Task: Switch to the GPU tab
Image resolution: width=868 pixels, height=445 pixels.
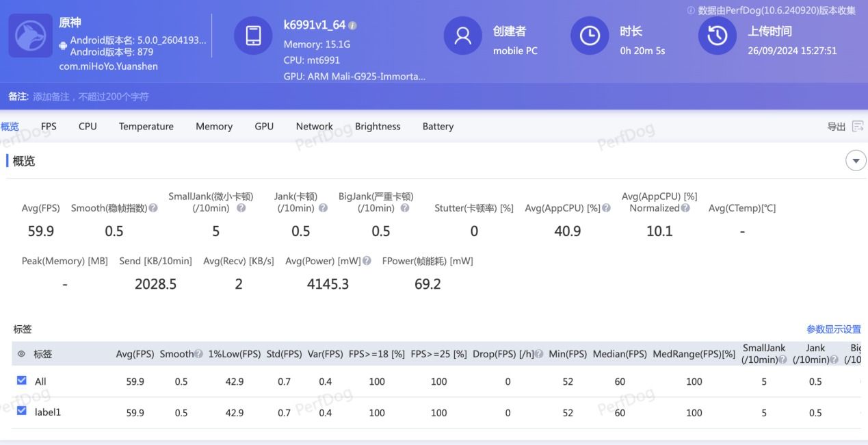Action: click(x=264, y=126)
